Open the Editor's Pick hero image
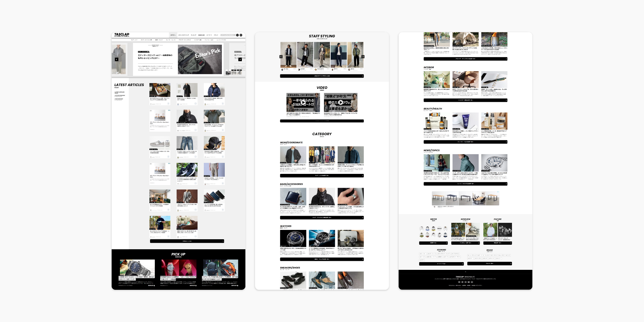The height and width of the screenshot is (322, 644). 200,59
